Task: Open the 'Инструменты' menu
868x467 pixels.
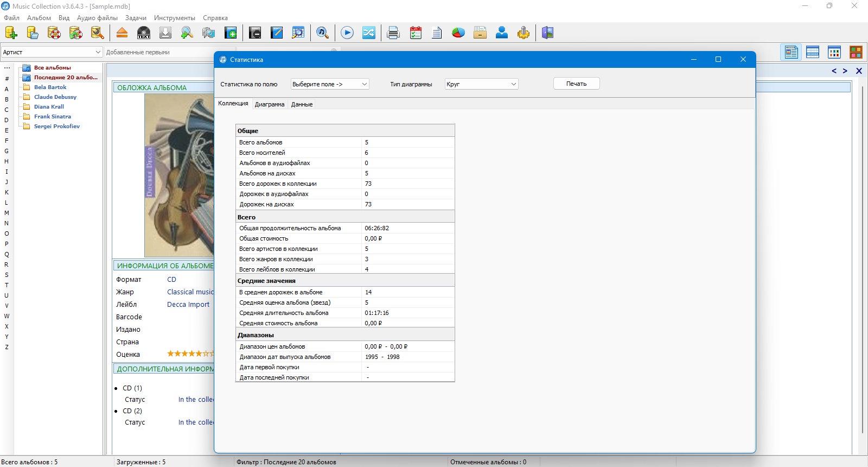Action: click(x=174, y=17)
